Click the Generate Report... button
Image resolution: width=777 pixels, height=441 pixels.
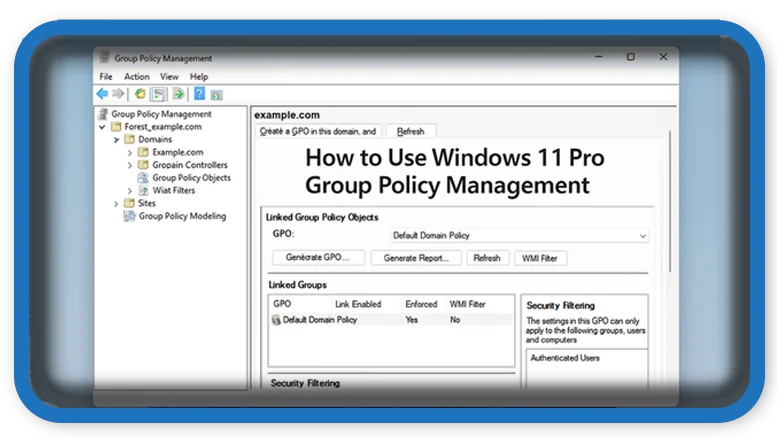416,258
